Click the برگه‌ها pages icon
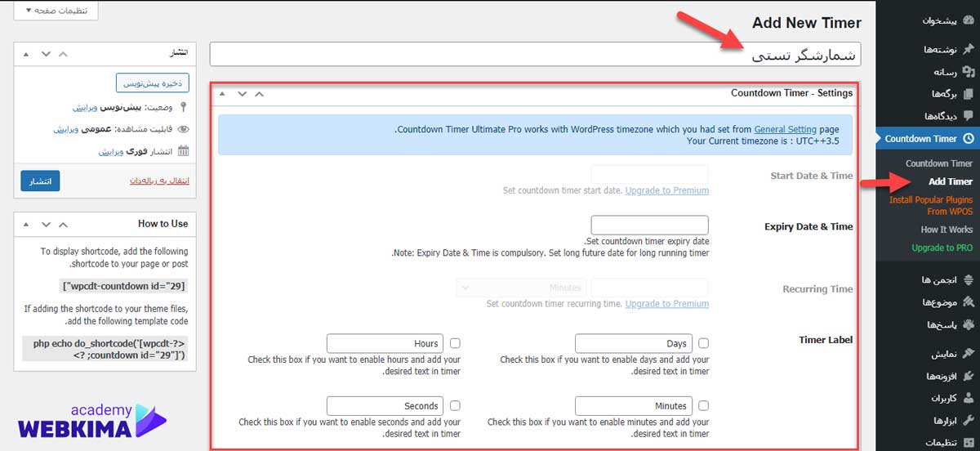Screen dimensions: 980x451 (969, 93)
